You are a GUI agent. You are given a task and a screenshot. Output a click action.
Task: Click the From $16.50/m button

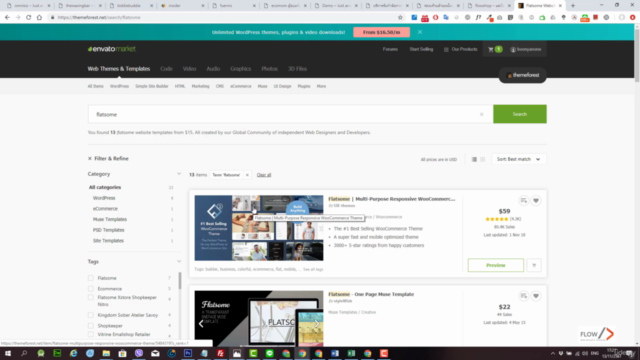point(382,32)
